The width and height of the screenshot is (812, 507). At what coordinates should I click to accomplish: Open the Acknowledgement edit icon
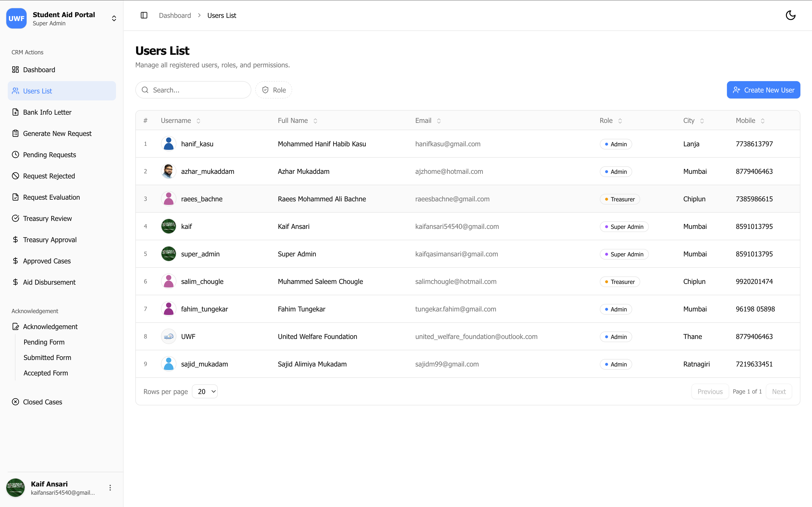(x=15, y=327)
